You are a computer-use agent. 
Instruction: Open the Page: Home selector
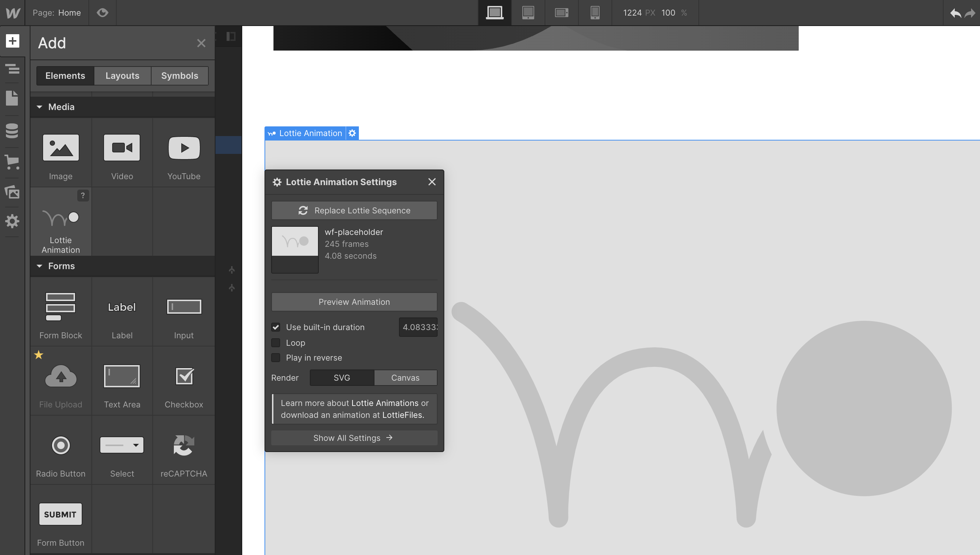[57, 13]
